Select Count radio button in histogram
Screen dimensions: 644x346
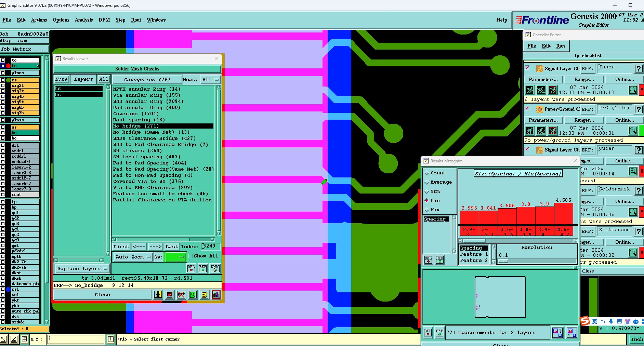(x=427, y=173)
